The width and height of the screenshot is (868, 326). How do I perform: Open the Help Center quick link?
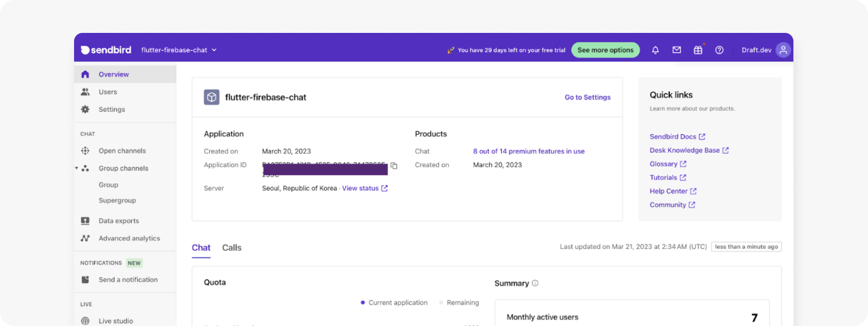point(673,191)
